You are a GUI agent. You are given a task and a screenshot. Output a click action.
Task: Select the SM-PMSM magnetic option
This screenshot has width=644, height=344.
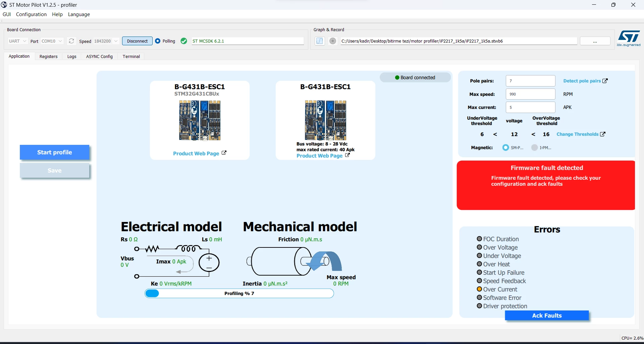(505, 148)
